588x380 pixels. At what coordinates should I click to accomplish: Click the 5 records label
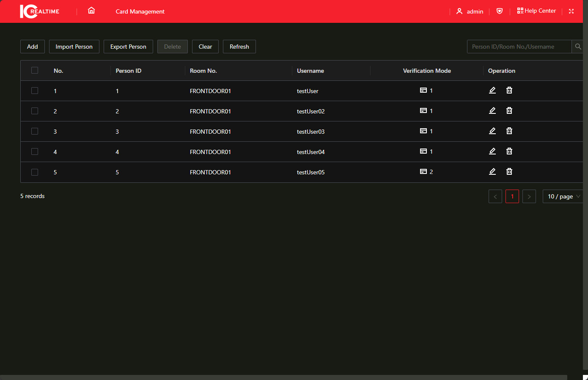tap(33, 196)
